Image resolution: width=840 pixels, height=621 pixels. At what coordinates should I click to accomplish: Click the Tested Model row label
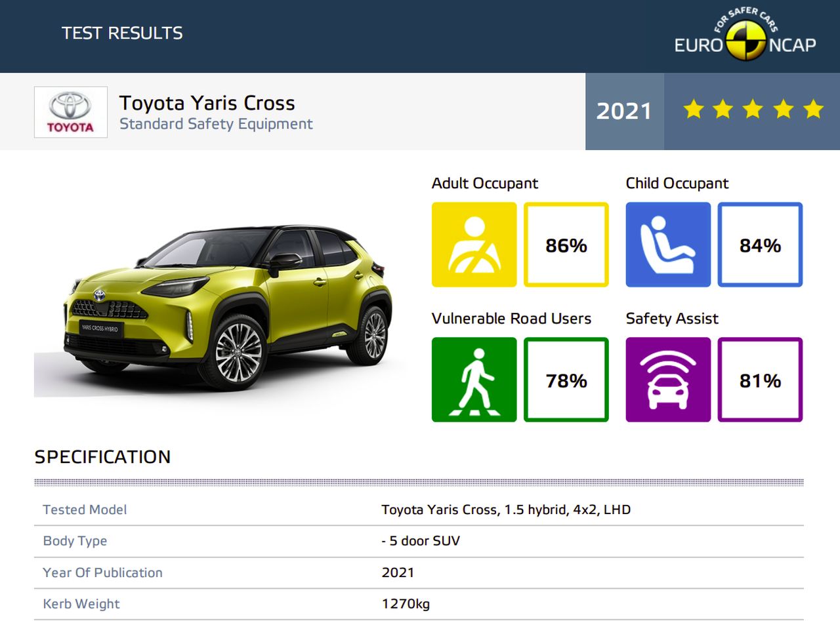pyautogui.click(x=85, y=510)
